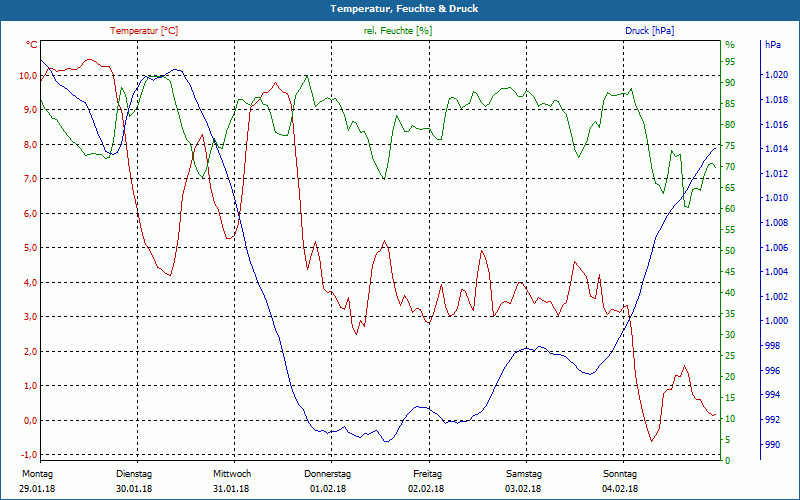Click the 990 pressure axis value
Screen dimensions: 800x500
[773, 444]
